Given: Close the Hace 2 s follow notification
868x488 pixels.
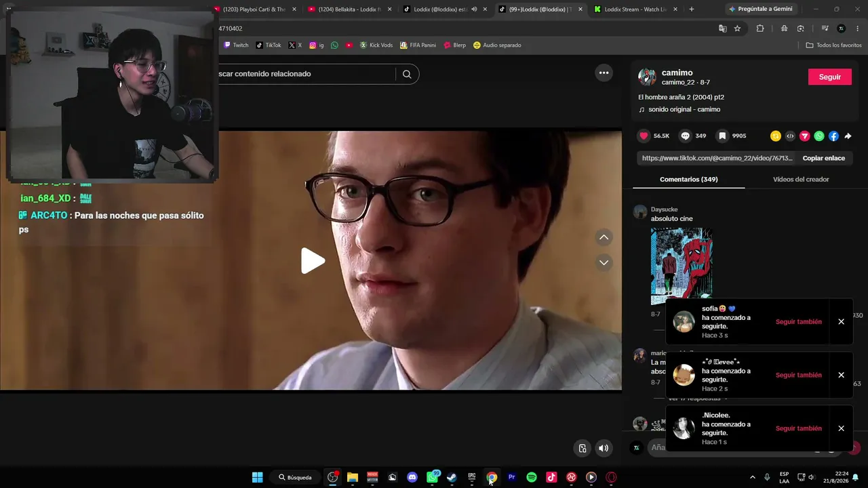Looking at the screenshot, I should click(x=841, y=375).
